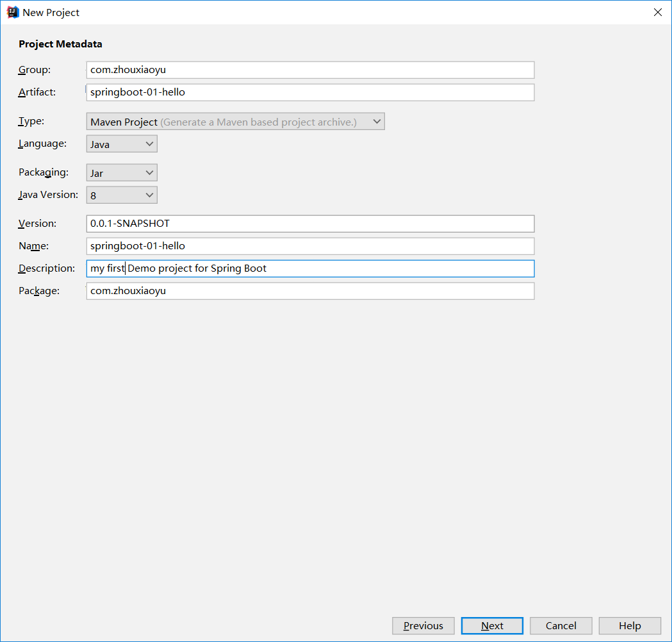Click the Type: label

point(31,121)
